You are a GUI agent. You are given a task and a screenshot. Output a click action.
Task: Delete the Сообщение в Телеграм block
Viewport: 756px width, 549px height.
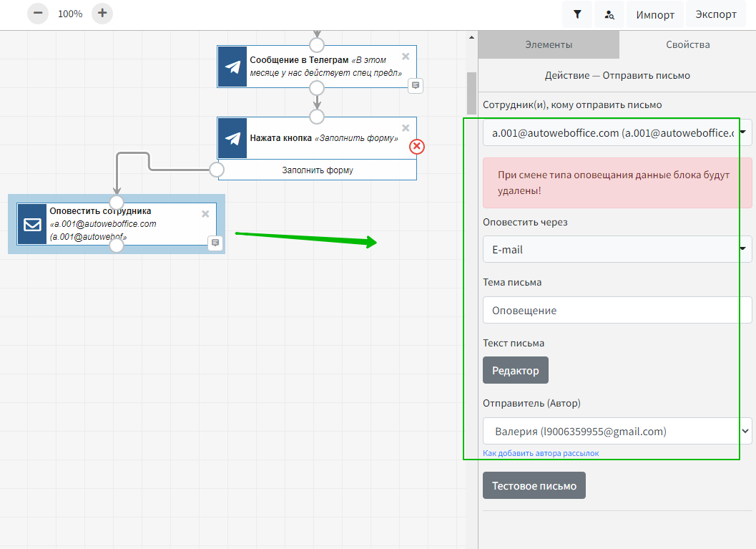click(x=406, y=56)
